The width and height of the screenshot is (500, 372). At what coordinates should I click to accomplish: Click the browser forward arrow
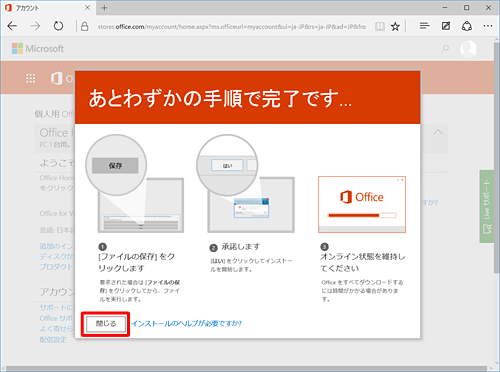(x=35, y=26)
